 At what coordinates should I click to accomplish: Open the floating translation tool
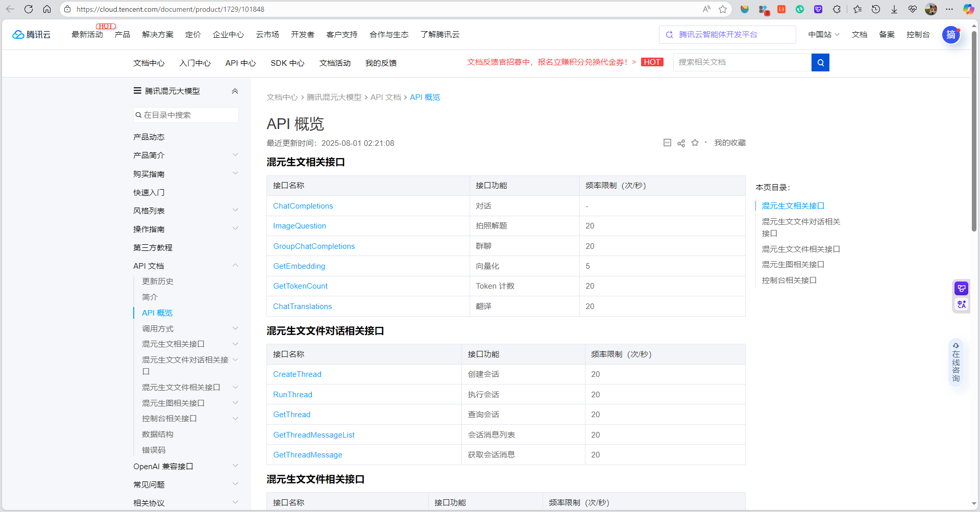(961, 304)
